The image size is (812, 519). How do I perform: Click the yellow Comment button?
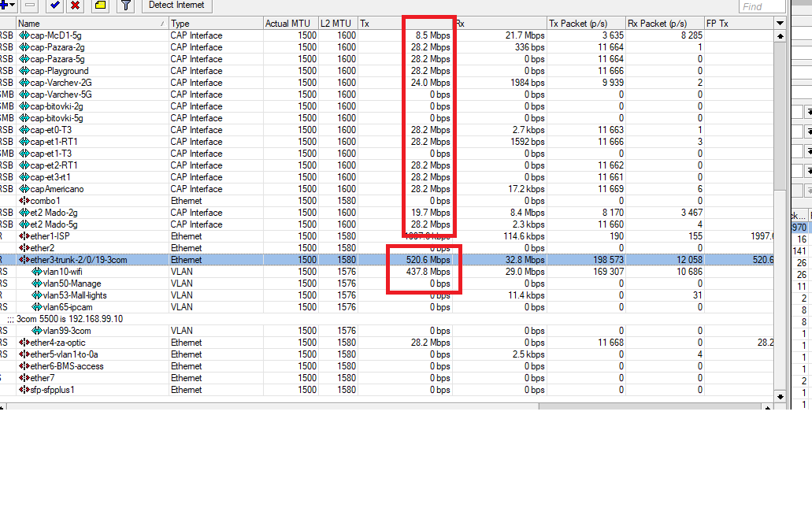(101, 6)
